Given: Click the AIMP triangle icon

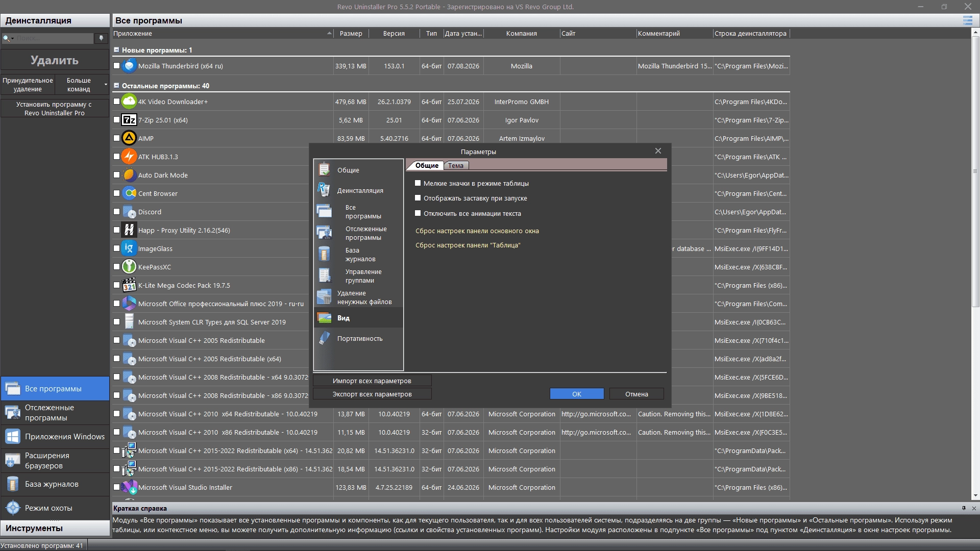Looking at the screenshot, I should tap(129, 138).
